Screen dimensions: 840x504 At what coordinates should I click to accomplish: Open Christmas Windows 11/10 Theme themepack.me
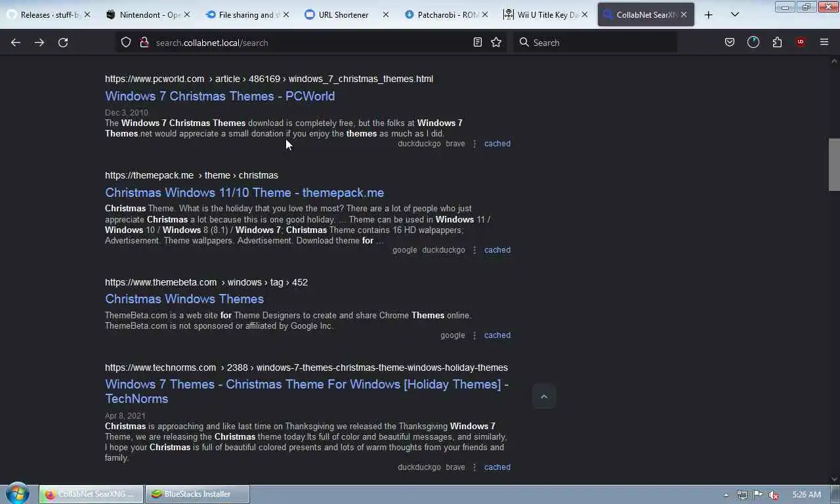(244, 192)
